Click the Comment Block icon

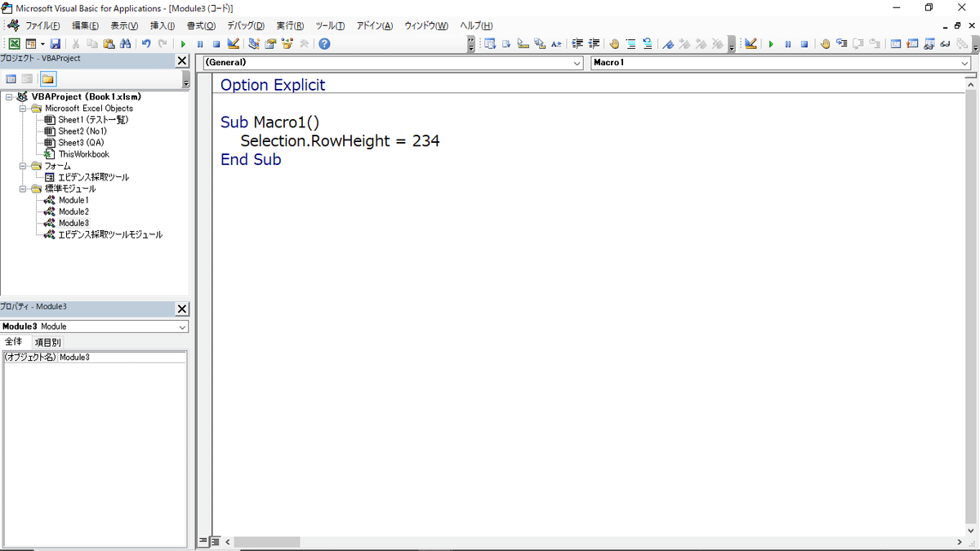click(x=630, y=44)
